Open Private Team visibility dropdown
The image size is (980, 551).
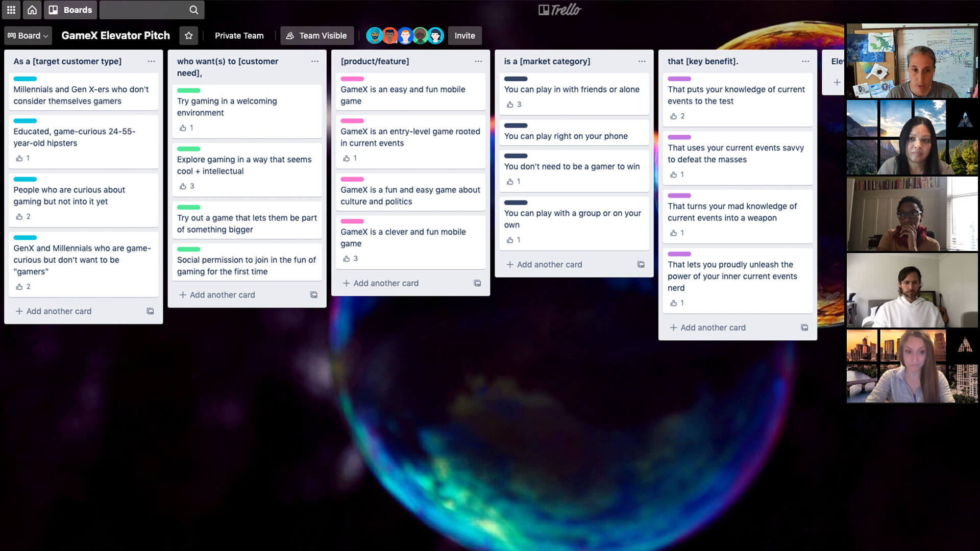(x=239, y=36)
